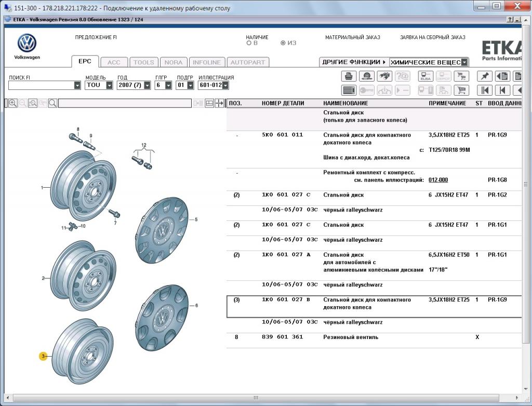Open the ГОД 2007 (7) dropdown
Image resolution: width=532 pixels, height=406 pixels.
pyautogui.click(x=147, y=85)
